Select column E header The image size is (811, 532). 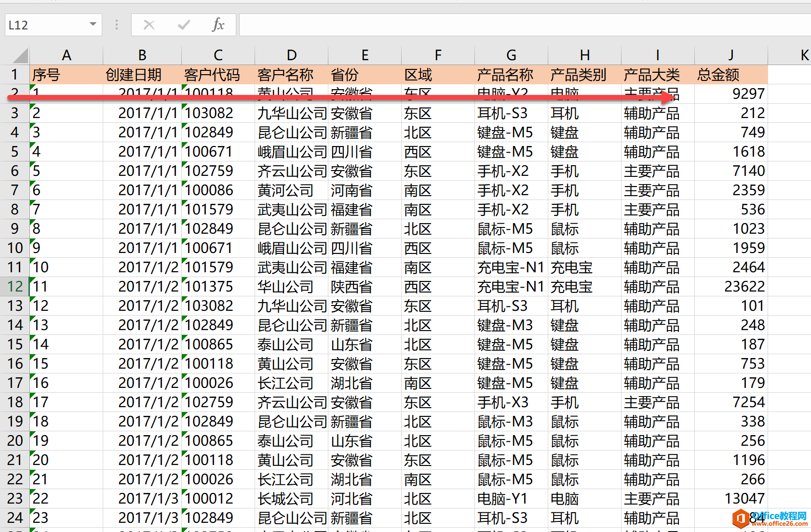(365, 55)
